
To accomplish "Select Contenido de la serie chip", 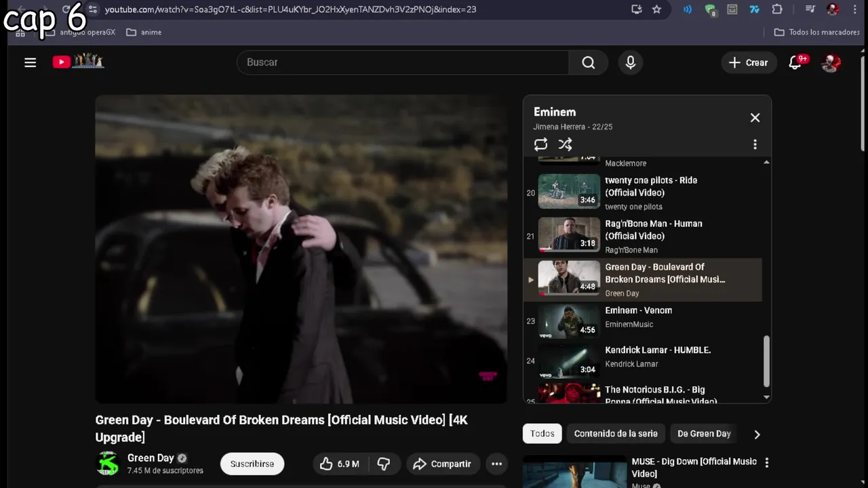I will [x=616, y=434].
